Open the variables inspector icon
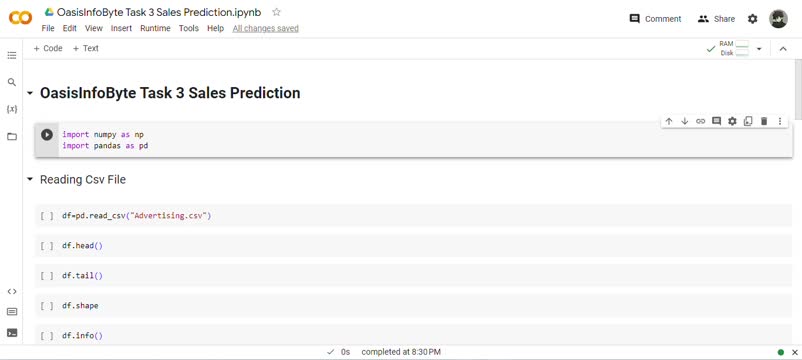Screen dimensions: 802x360 12,109
